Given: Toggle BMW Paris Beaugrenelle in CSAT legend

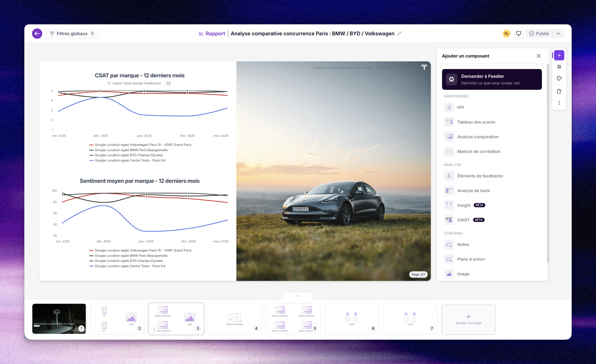Looking at the screenshot, I should point(128,150).
